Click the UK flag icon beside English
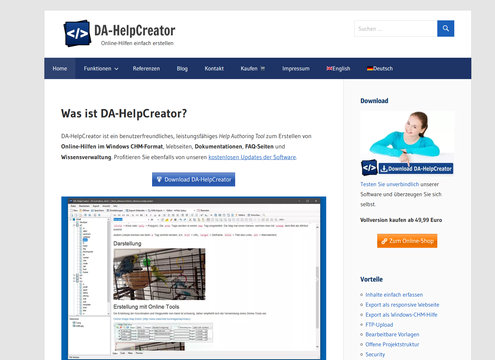This screenshot has width=495, height=360. pos(329,68)
